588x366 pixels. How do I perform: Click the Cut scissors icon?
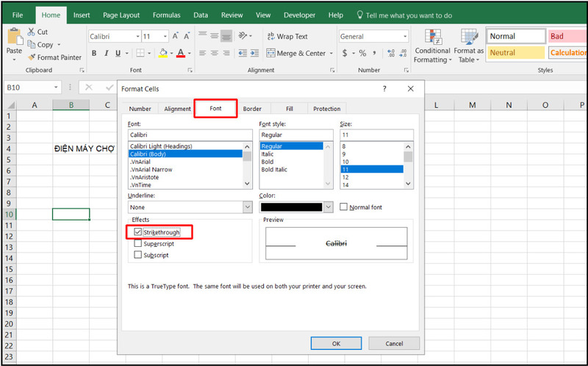(x=32, y=32)
